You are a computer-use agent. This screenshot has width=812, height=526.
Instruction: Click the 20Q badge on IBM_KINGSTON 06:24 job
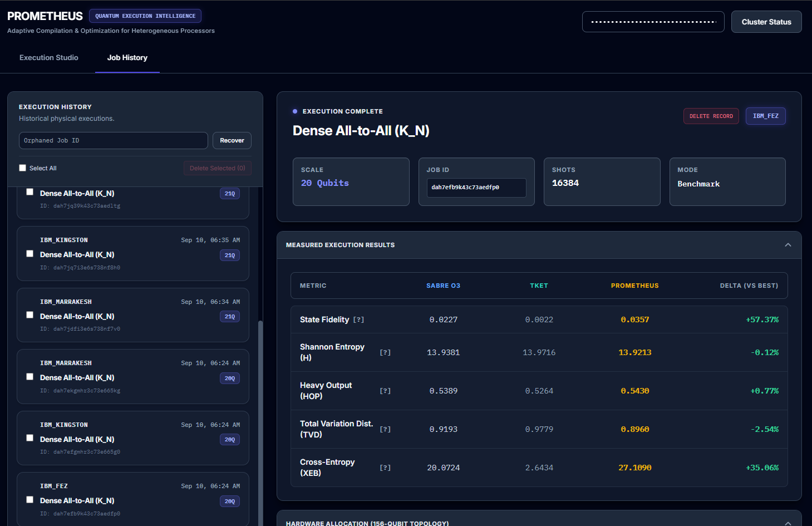click(230, 440)
